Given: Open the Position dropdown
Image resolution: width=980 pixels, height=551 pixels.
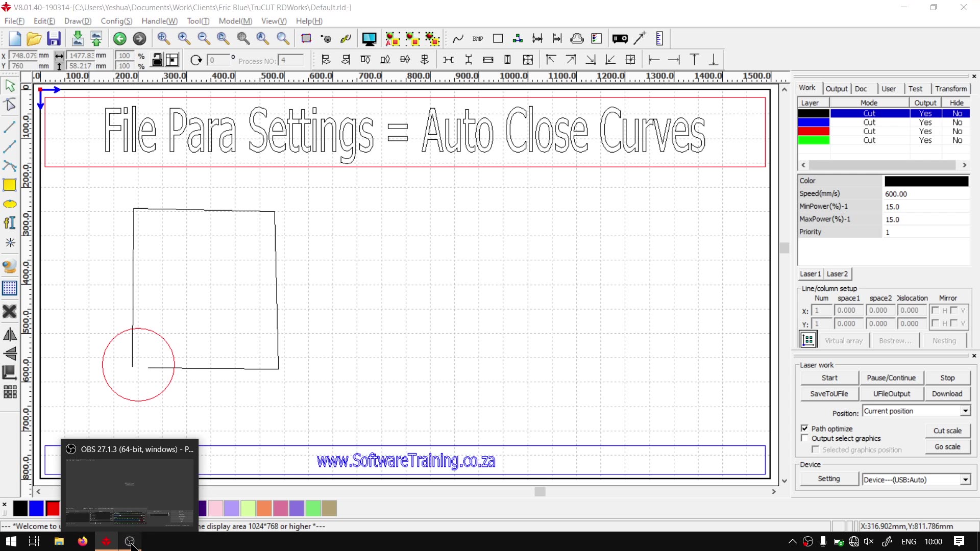Looking at the screenshot, I should 965,411.
